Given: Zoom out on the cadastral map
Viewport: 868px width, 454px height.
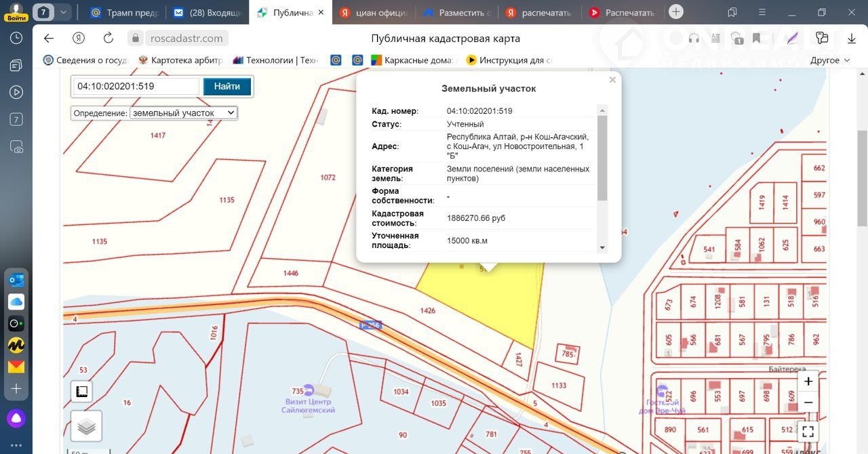Looking at the screenshot, I should [x=808, y=403].
